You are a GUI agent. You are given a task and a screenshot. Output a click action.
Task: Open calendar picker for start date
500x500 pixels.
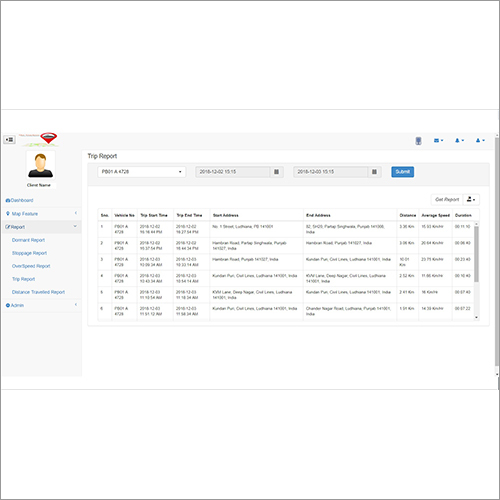pos(276,172)
